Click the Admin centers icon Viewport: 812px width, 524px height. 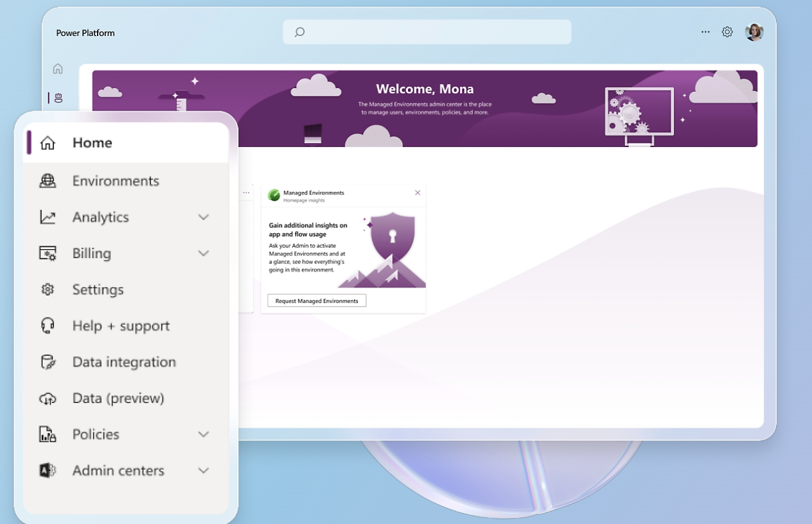48,470
